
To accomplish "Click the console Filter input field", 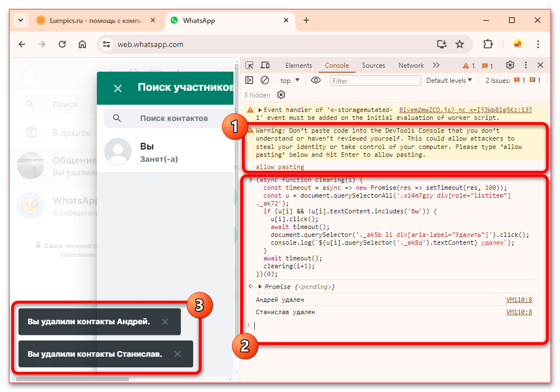I will tap(375, 81).
